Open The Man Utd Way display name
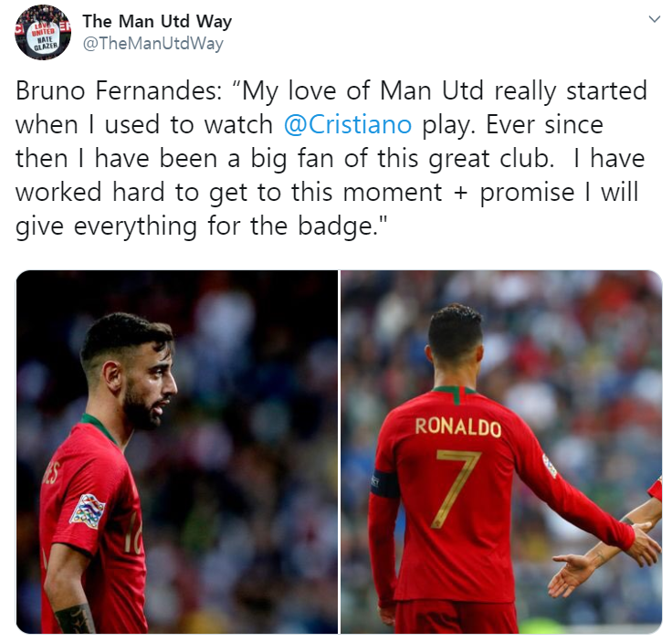The image size is (672, 642). pos(157,21)
